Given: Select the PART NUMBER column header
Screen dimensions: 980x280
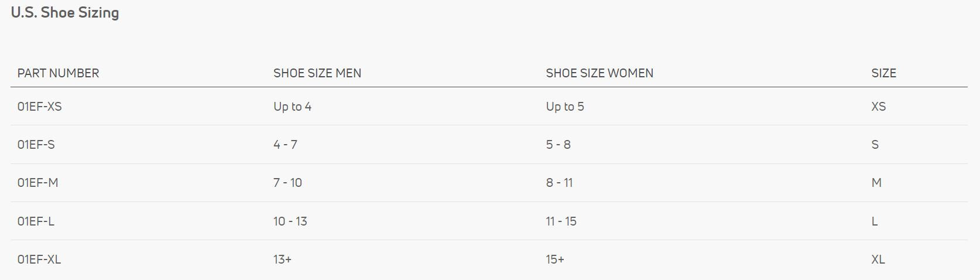Looking at the screenshot, I should pyautogui.click(x=58, y=73).
